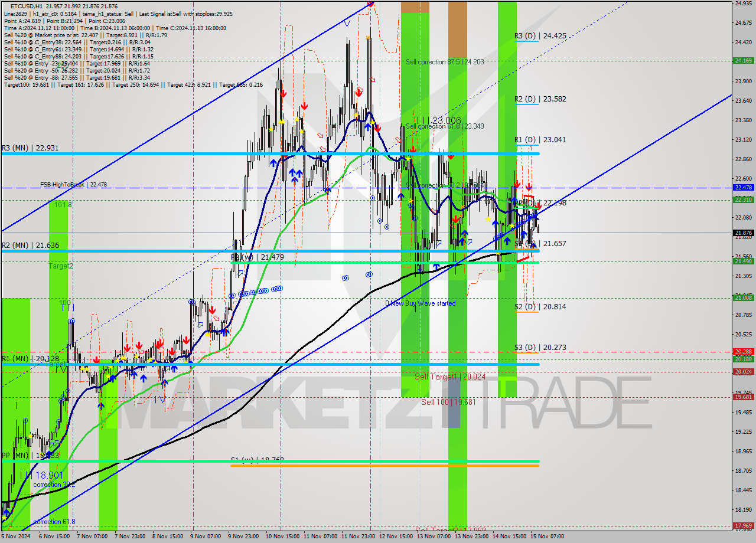Click the 20.024 red price tag
Image resolution: width=756 pixels, height=543 pixels.
[743, 371]
